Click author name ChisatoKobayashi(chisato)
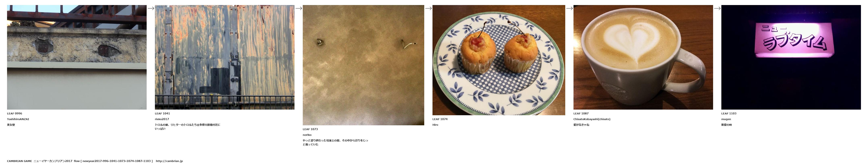 [x=592, y=119]
